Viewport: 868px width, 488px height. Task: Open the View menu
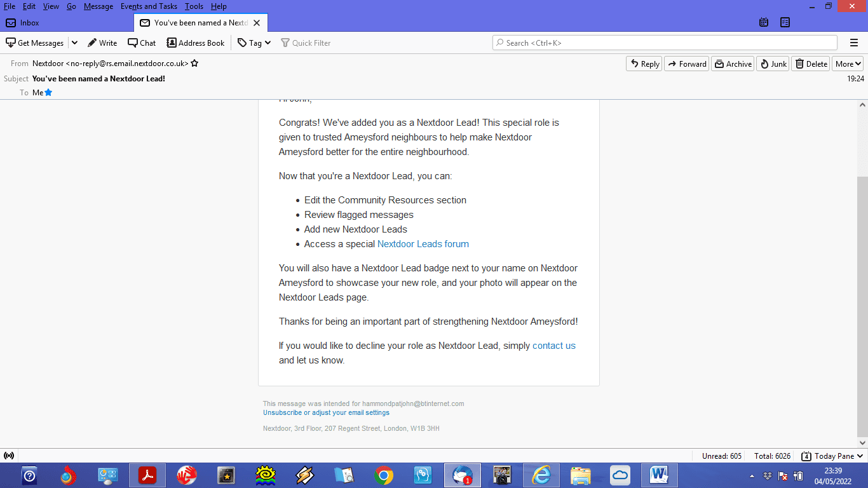coord(51,6)
